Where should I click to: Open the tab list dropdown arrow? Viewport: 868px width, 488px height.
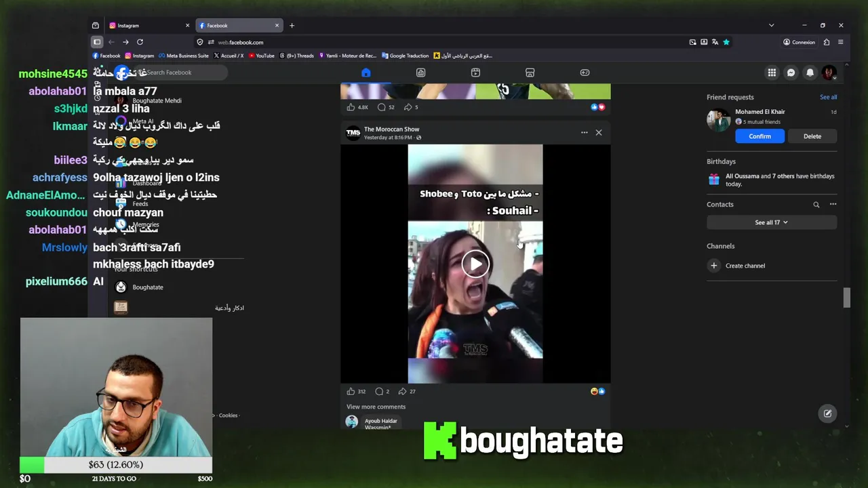pyautogui.click(x=771, y=26)
